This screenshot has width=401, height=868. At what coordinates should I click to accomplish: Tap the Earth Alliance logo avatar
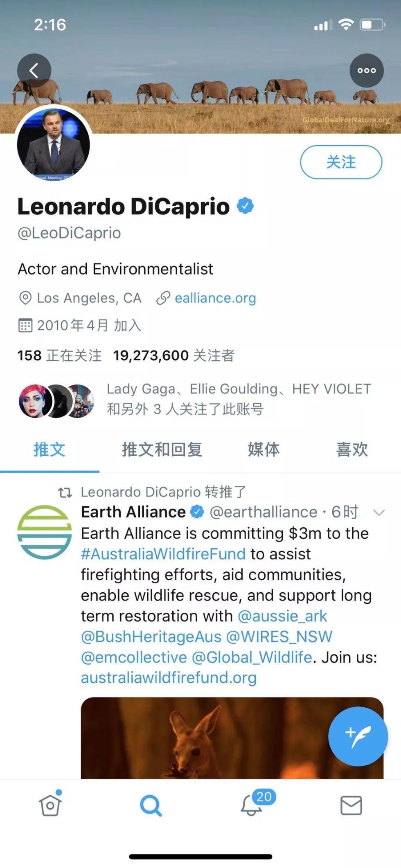[x=44, y=532]
